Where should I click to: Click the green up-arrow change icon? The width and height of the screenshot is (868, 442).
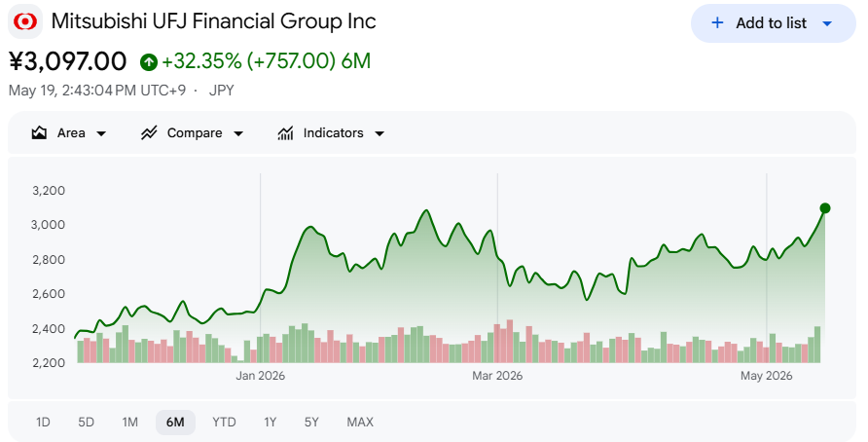[148, 62]
